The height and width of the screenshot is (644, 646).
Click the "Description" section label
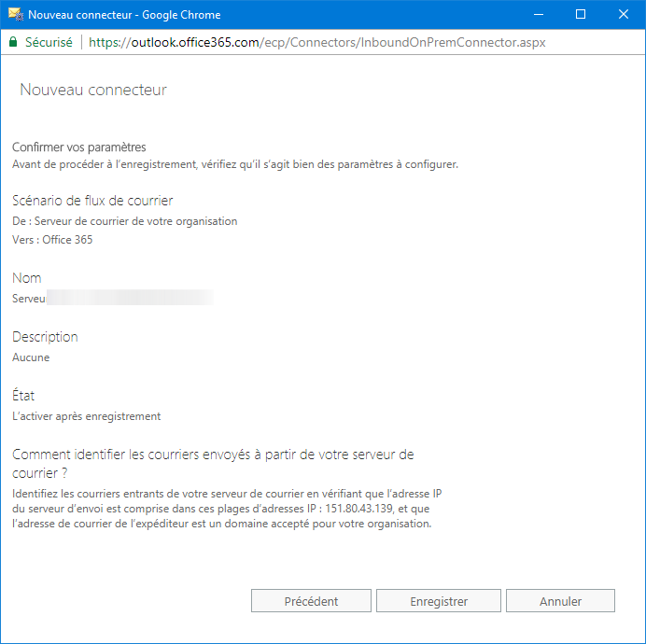(x=45, y=337)
